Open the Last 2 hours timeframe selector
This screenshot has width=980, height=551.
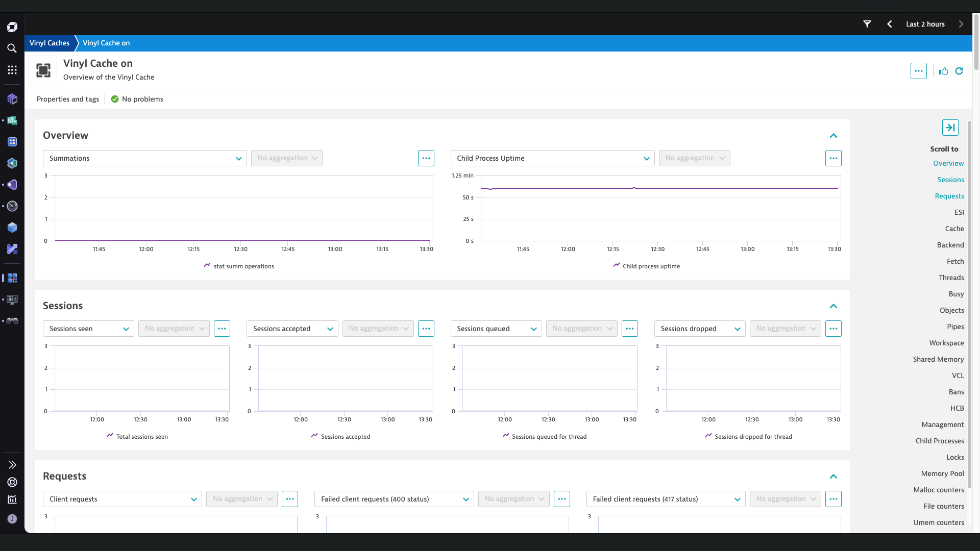coord(925,24)
